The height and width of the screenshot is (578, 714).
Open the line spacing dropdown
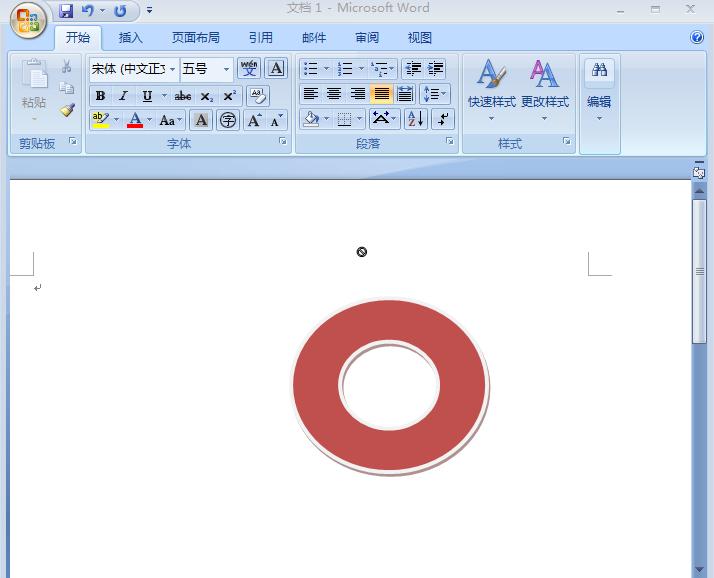pos(435,94)
